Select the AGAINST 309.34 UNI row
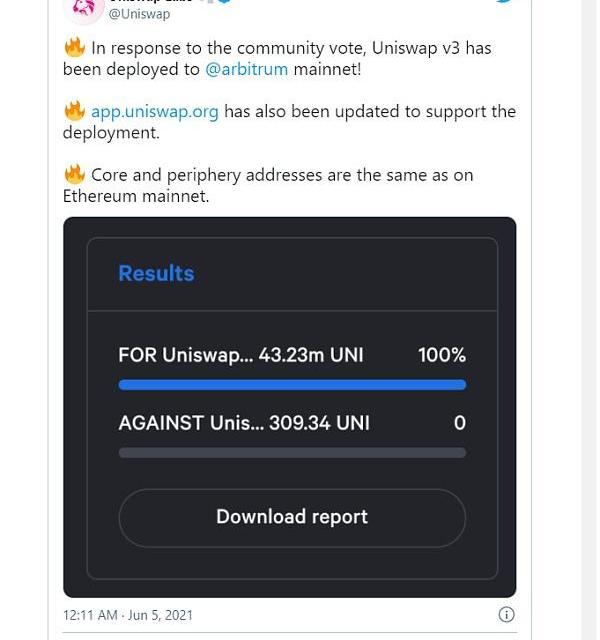 point(244,423)
